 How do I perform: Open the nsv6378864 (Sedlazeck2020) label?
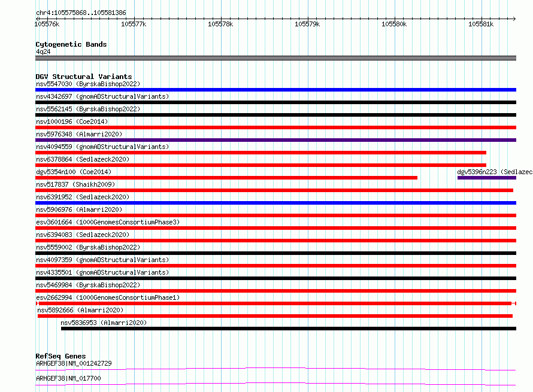83,159
